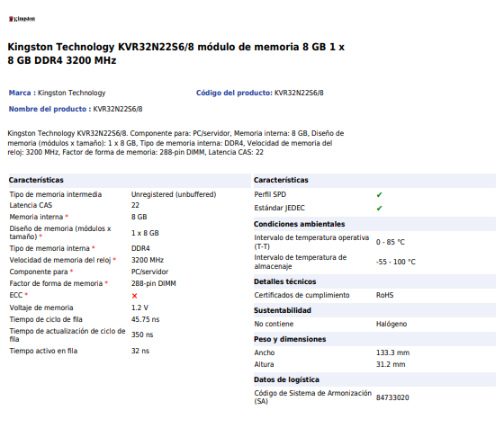Click the product title heading

[175, 53]
